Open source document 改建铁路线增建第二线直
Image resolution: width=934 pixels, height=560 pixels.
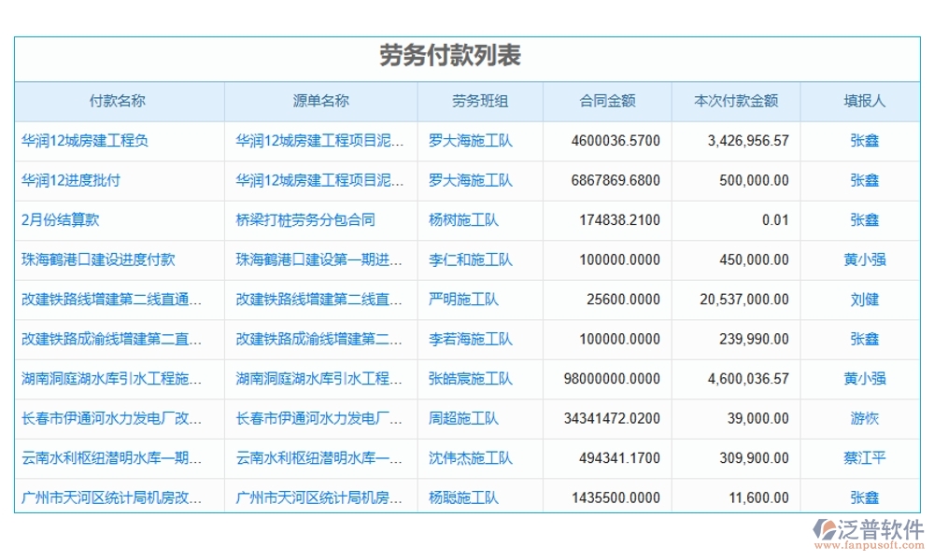tap(316, 300)
